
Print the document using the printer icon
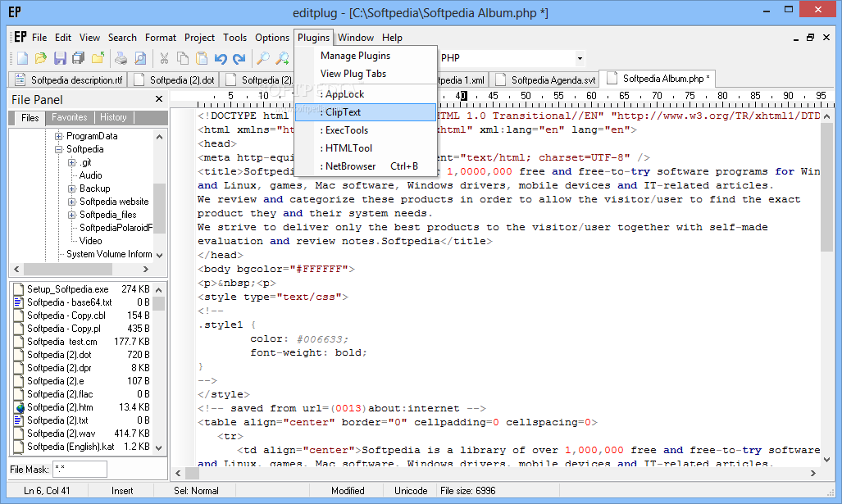coord(121,58)
